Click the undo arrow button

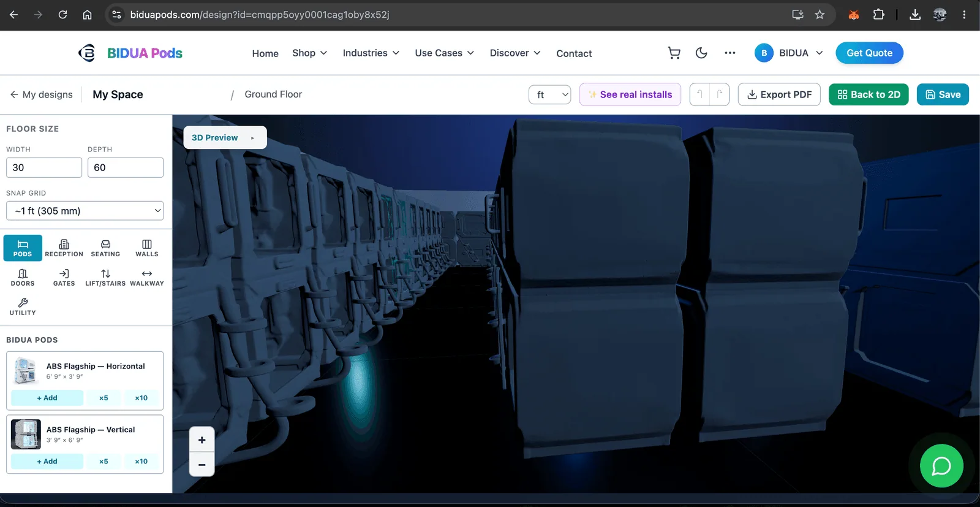coord(699,94)
